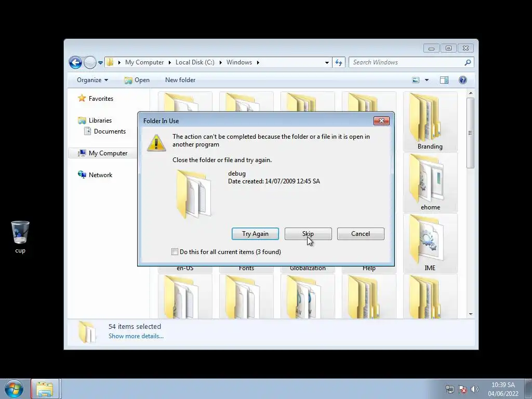Click the Back navigation arrow
This screenshot has width=532, height=399.
tap(75, 62)
